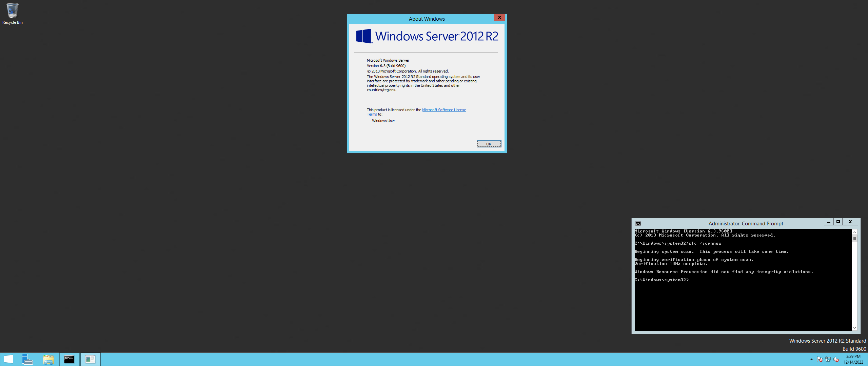Close the Command Prompt window

pos(850,222)
